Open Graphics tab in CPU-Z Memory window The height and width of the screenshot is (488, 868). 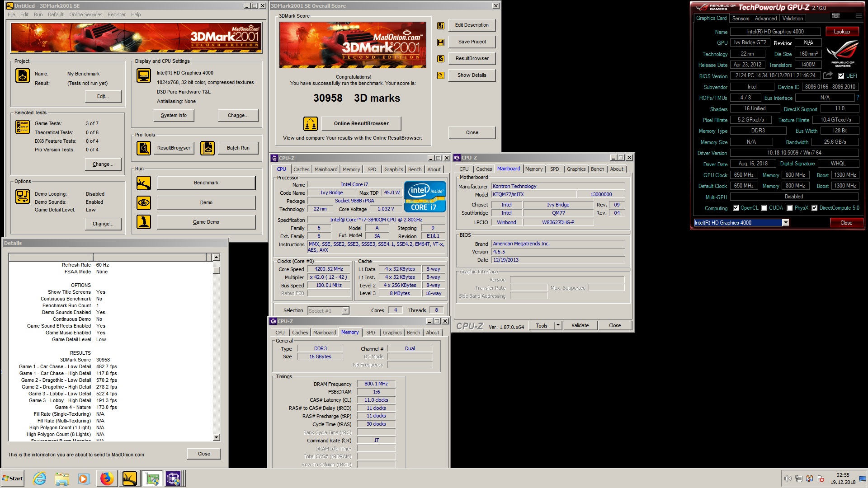pyautogui.click(x=392, y=333)
